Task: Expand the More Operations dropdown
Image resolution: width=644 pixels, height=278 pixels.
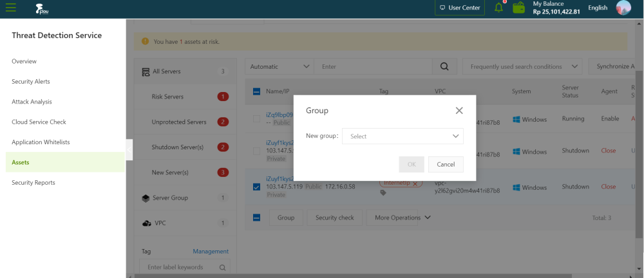Action: pos(402,218)
